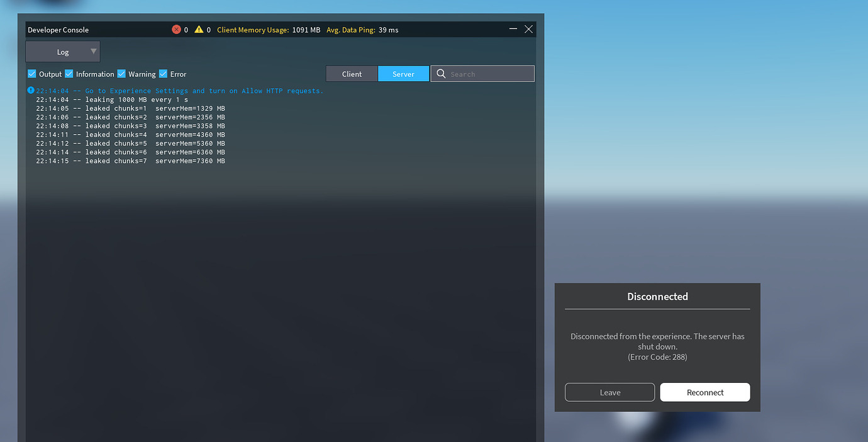868x442 pixels.
Task: Click the Leave button
Action: point(609,392)
